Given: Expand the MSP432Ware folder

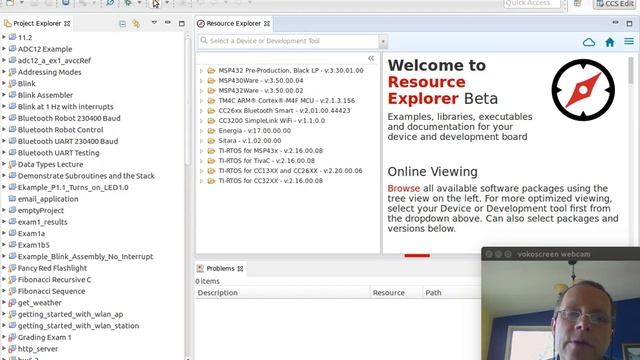Looking at the screenshot, I should click(x=202, y=91).
